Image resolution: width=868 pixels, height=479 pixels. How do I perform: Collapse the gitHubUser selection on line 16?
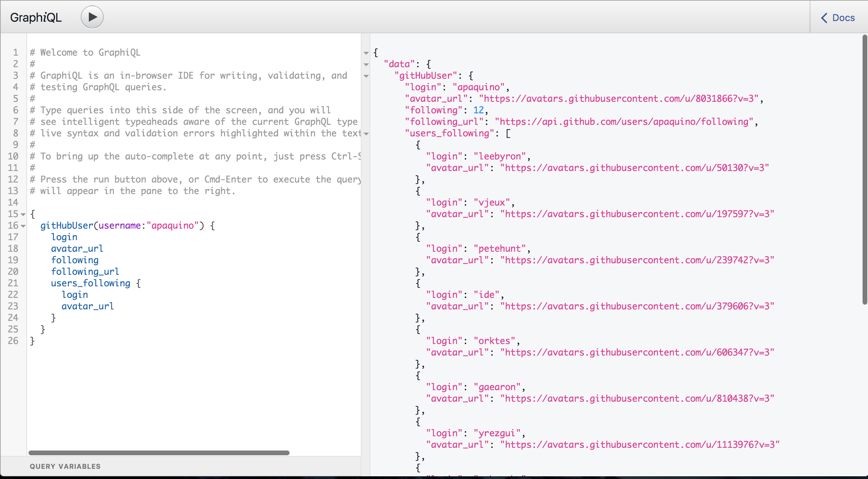pyautogui.click(x=22, y=226)
